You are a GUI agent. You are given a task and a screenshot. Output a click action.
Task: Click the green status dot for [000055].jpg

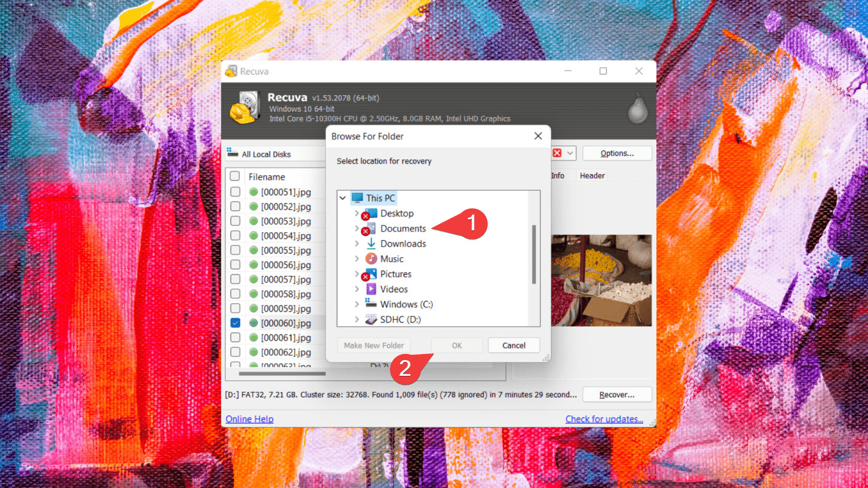tap(253, 250)
